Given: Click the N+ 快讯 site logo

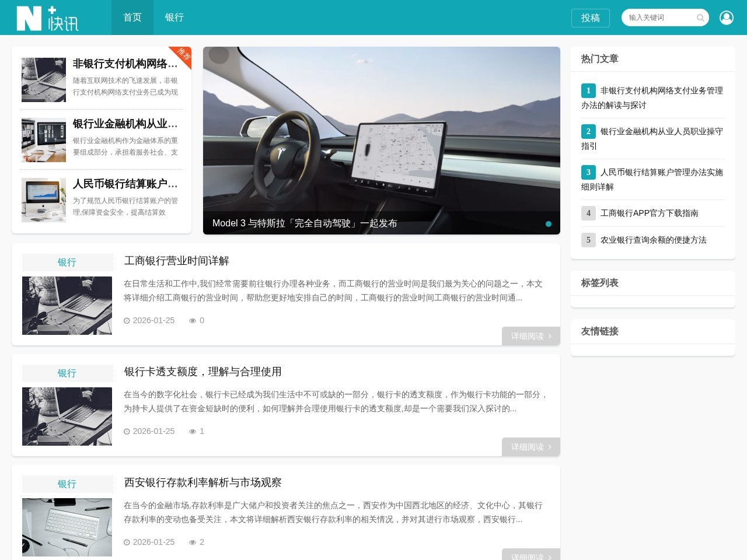Looking at the screenshot, I should [x=48, y=18].
